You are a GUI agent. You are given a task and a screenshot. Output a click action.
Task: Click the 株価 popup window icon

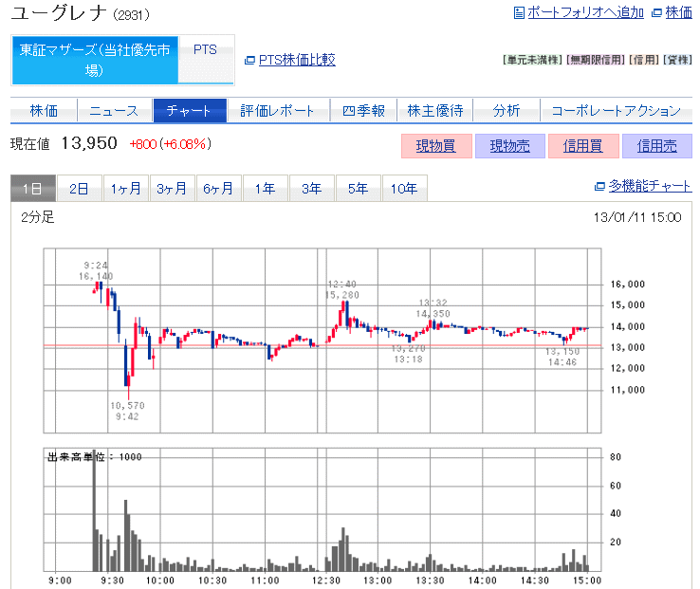[656, 13]
